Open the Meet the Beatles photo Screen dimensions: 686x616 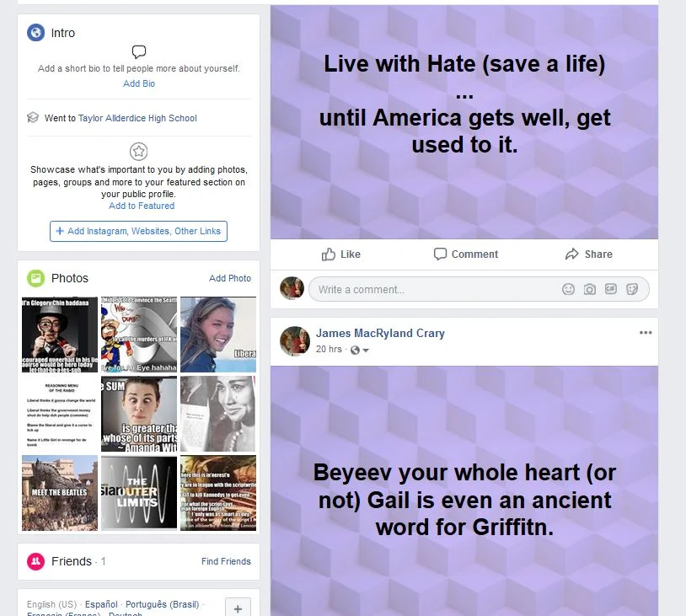pyautogui.click(x=60, y=493)
